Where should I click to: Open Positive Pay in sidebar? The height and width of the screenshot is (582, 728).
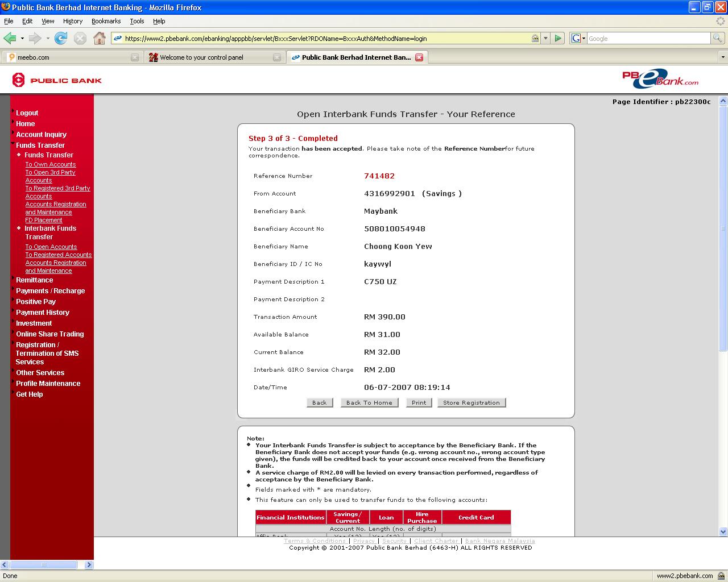tap(35, 302)
